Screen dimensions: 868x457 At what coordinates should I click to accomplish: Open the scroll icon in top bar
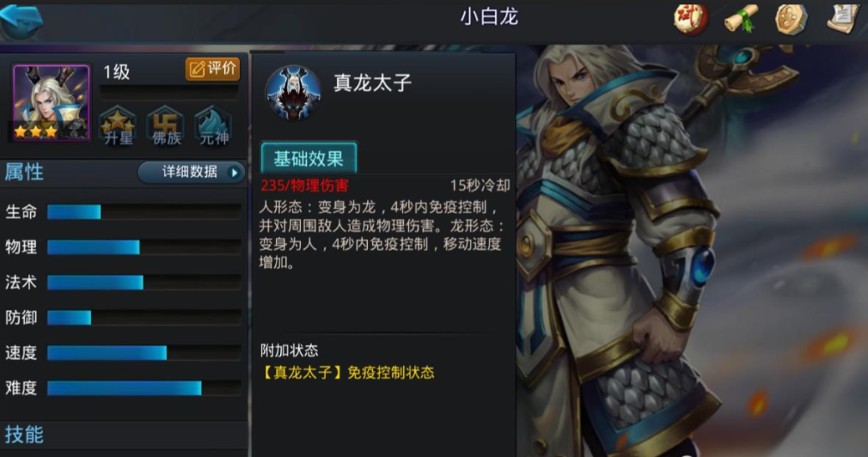click(x=741, y=19)
